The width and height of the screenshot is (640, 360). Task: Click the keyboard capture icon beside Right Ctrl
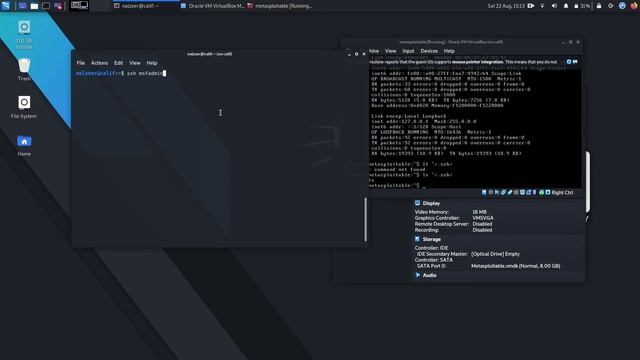tap(548, 192)
